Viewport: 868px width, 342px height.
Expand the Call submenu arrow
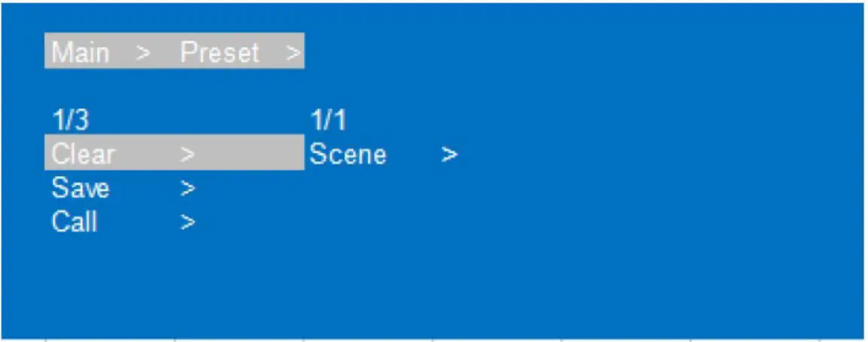tap(188, 222)
